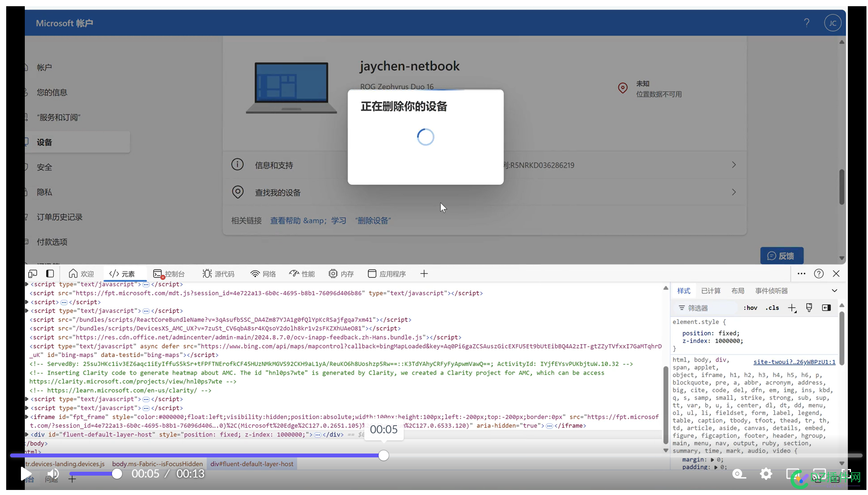This screenshot has width=868, height=495.
Task: Mute the video using the speaker icon
Action: [53, 474]
